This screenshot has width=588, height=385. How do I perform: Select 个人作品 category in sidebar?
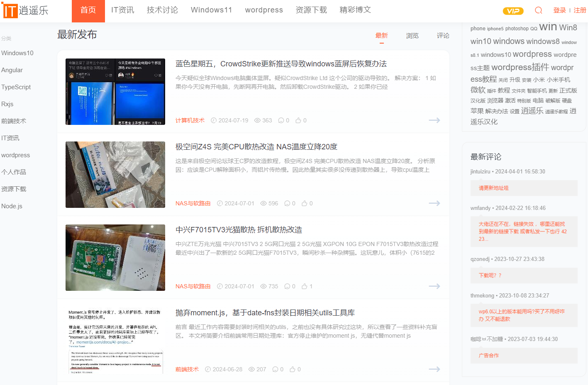tap(14, 172)
